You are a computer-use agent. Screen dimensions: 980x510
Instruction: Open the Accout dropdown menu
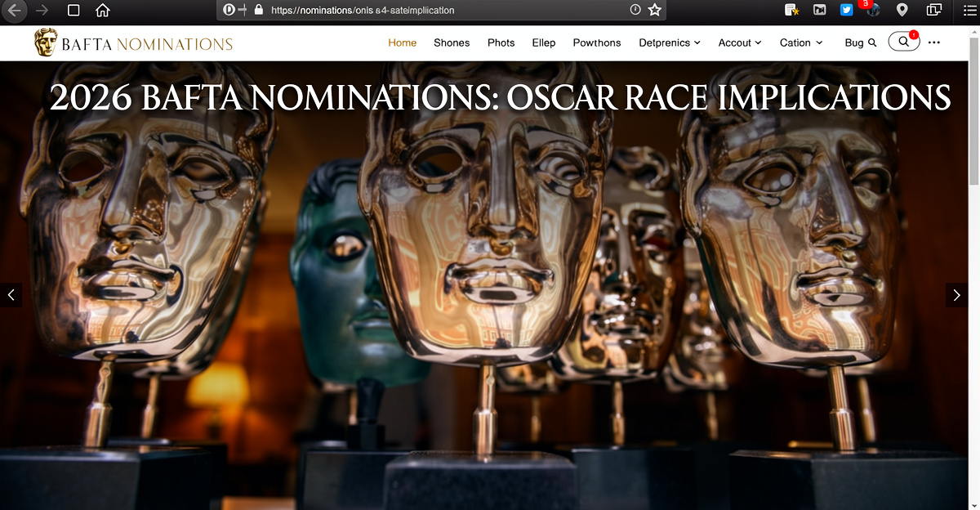tap(739, 42)
